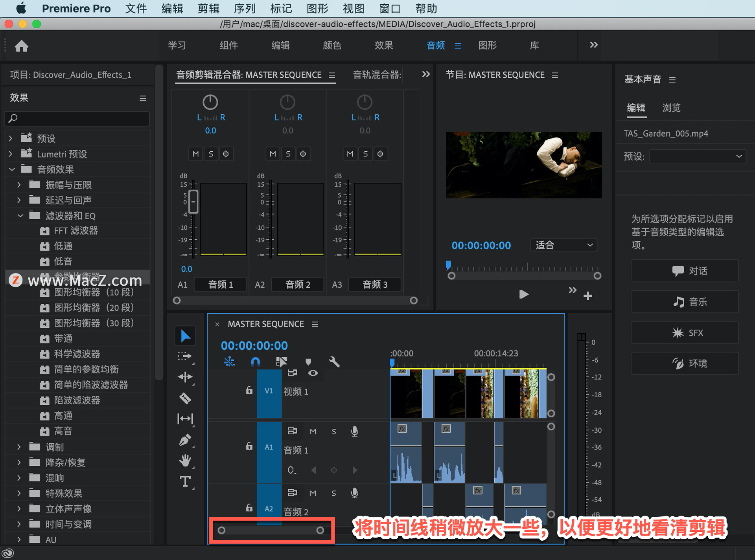Viewport: 755px width, 560px height.
Task: Click the Home icon
Action: (x=22, y=46)
